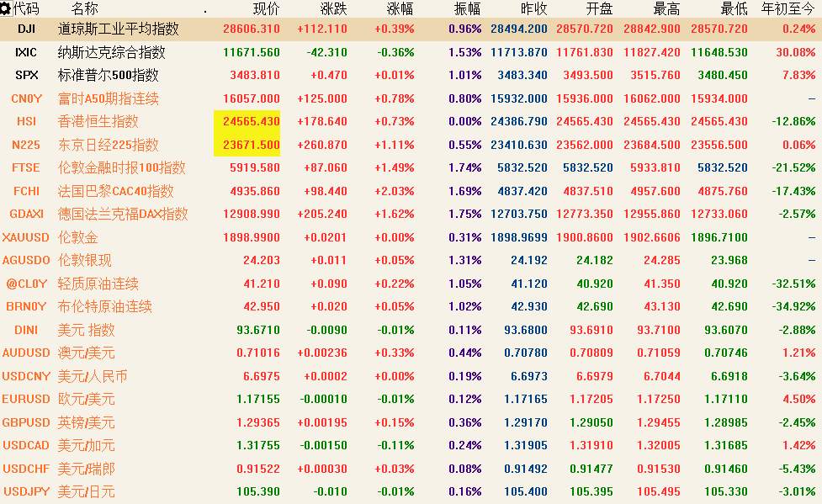Sort by the 涨幅 column header
The width and height of the screenshot is (822, 504).
[x=400, y=9]
